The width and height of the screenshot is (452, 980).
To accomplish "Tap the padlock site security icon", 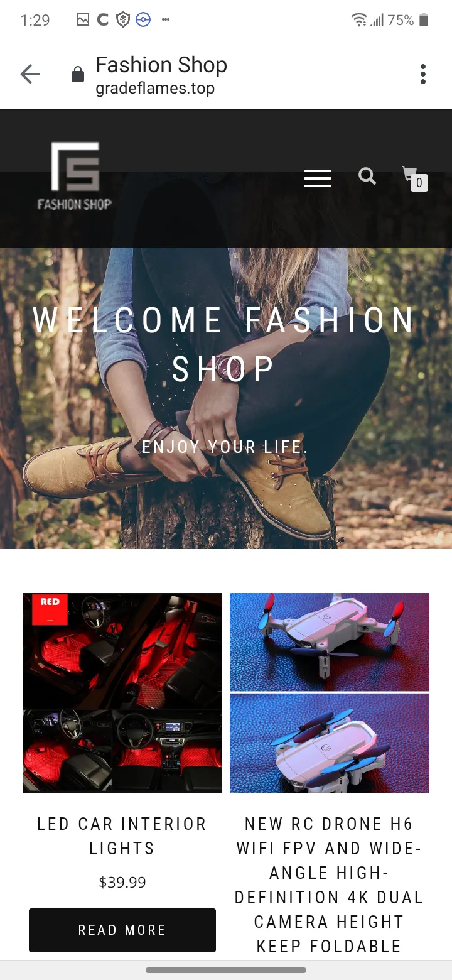I will pyautogui.click(x=78, y=75).
